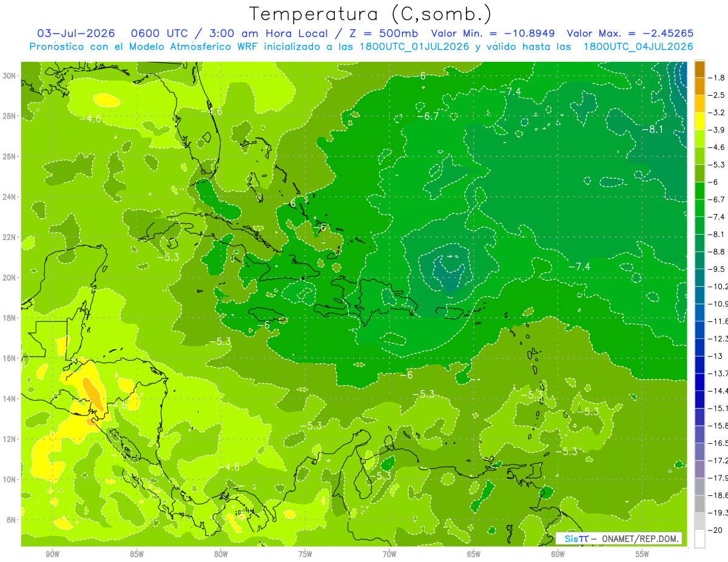Image resolution: width=728 pixels, height=562 pixels.
Task: Click the "ONAMET/REP.DOM." credit label
Action: [641, 538]
